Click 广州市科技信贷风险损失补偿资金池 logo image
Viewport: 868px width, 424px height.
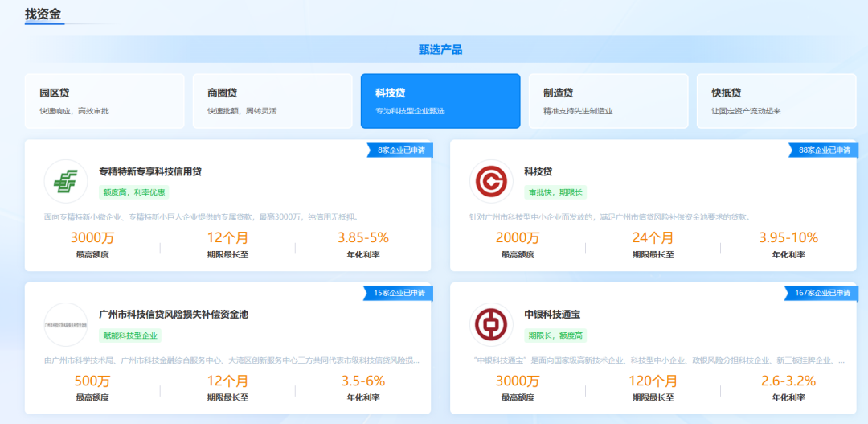tap(66, 324)
